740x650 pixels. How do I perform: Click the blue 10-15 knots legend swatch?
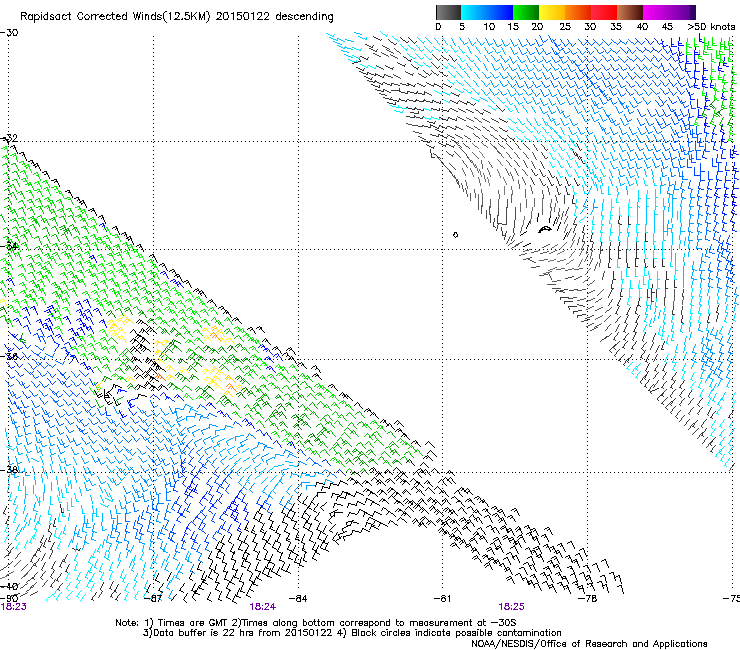tap(500, 12)
